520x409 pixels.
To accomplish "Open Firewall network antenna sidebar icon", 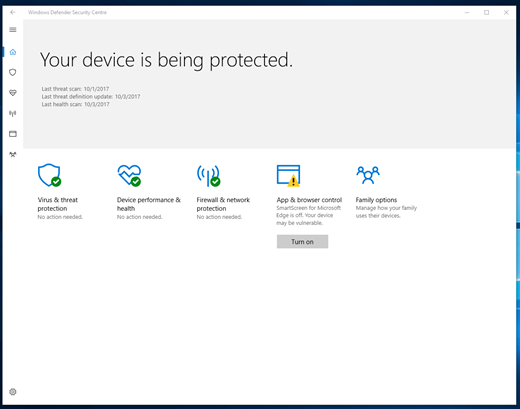I will click(13, 114).
